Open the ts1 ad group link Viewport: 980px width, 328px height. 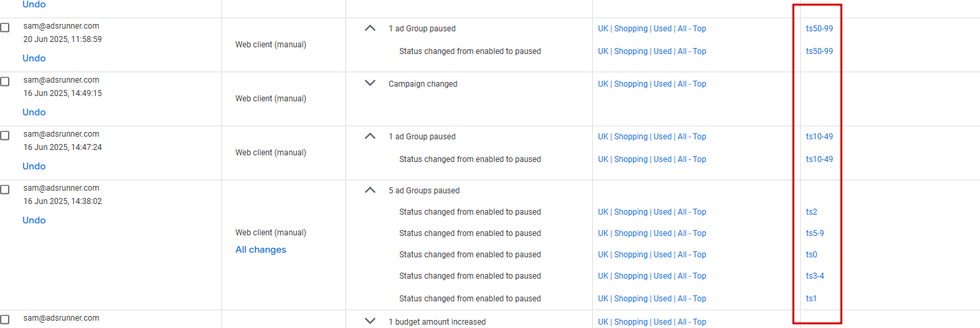click(811, 299)
